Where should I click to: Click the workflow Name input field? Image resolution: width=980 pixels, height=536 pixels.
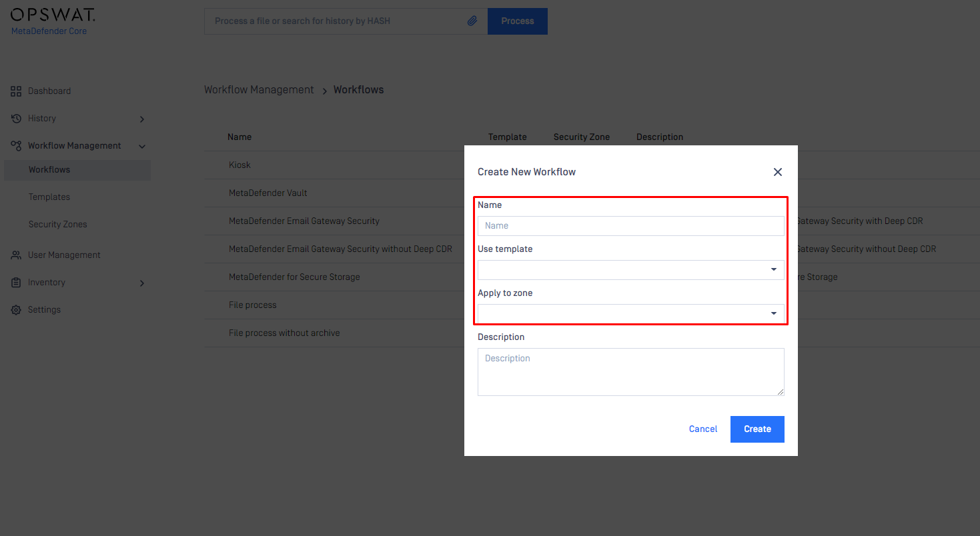(x=631, y=226)
